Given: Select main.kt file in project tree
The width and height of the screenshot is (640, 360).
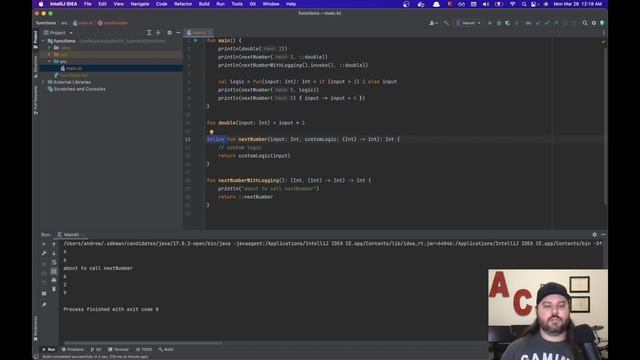Looking at the screenshot, I should point(74,69).
